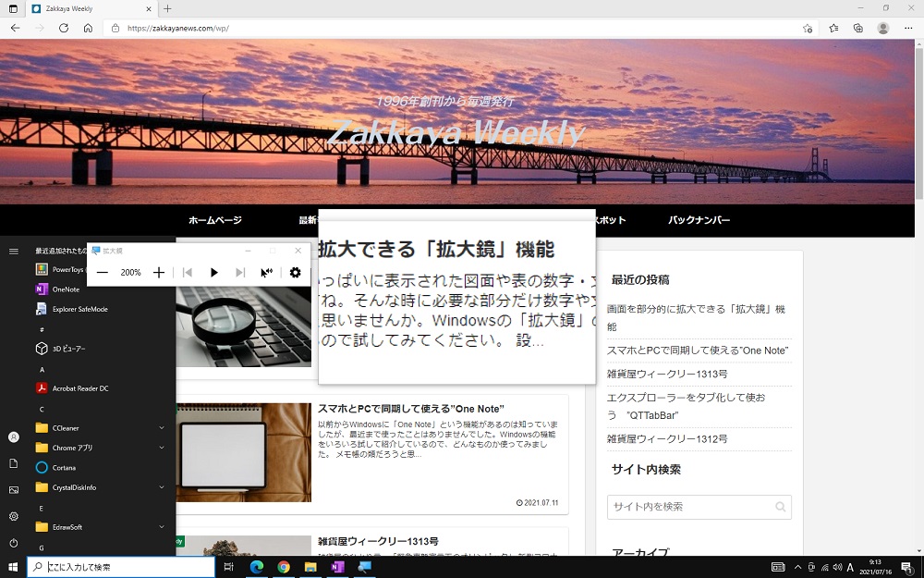Click the サイト内を検索 search field
924x578 pixels.
pyautogui.click(x=699, y=507)
